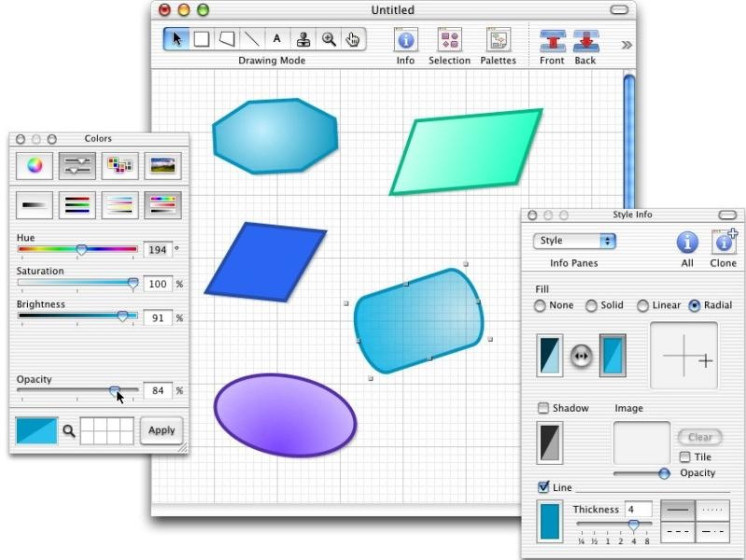This screenshot has height=560, width=746.
Task: Click the magnifier color picker icon
Action: click(x=69, y=431)
